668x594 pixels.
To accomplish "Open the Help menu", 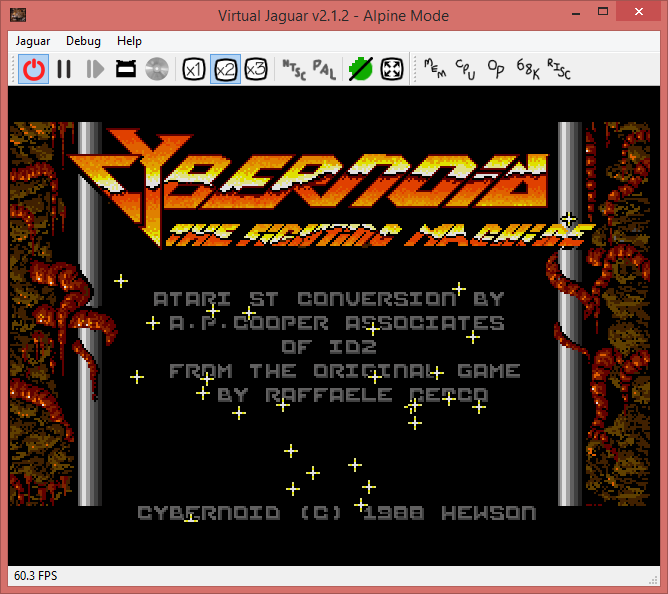I will tap(129, 41).
